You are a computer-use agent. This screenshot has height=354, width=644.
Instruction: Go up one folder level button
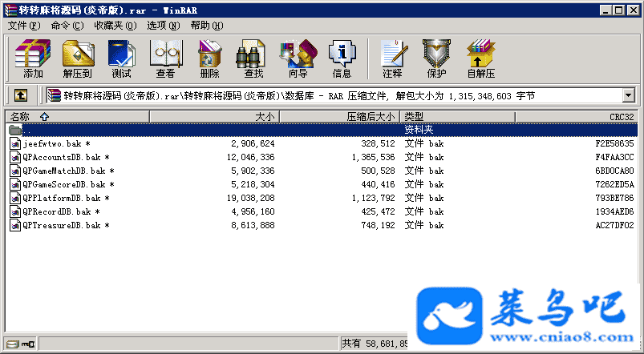point(21,95)
